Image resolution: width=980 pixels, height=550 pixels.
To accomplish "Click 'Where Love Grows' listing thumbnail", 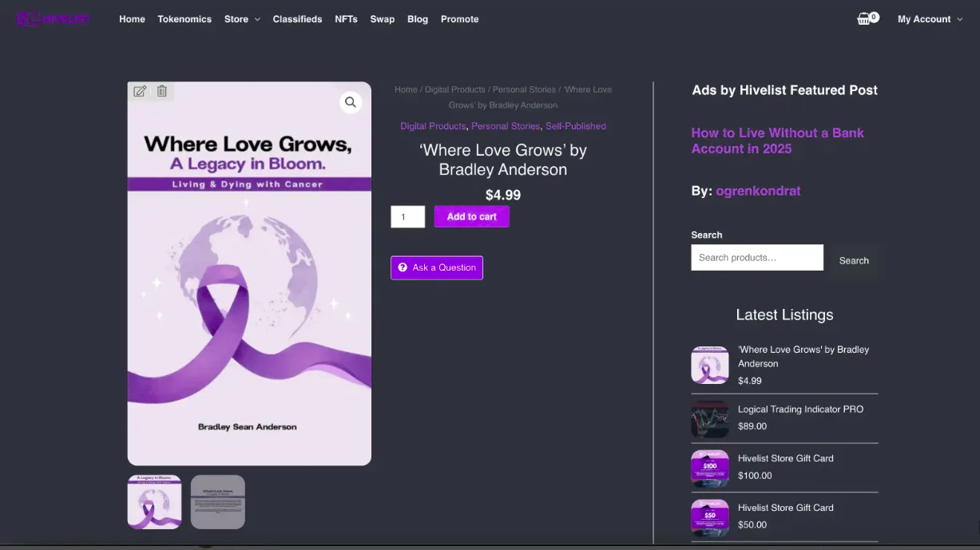I will (x=710, y=366).
